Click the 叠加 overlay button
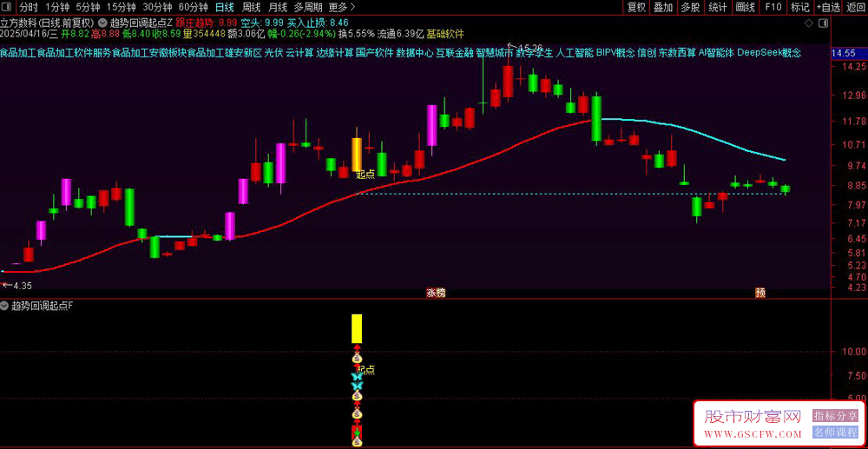 663,7
